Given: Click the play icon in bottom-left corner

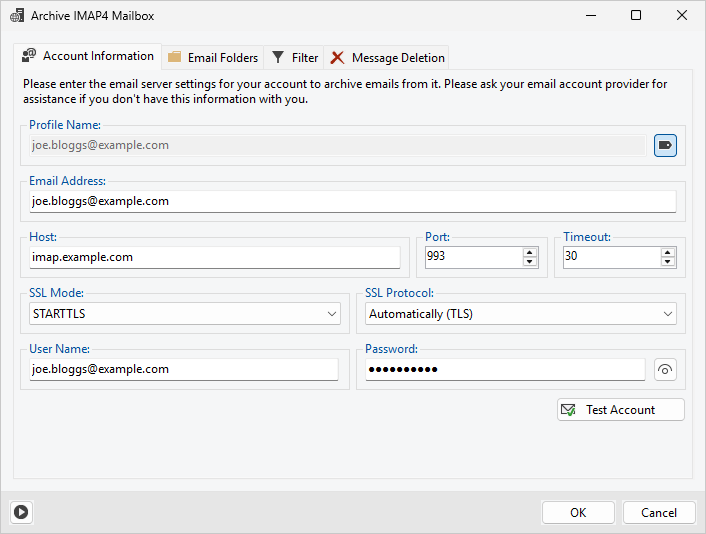Looking at the screenshot, I should click(x=21, y=512).
